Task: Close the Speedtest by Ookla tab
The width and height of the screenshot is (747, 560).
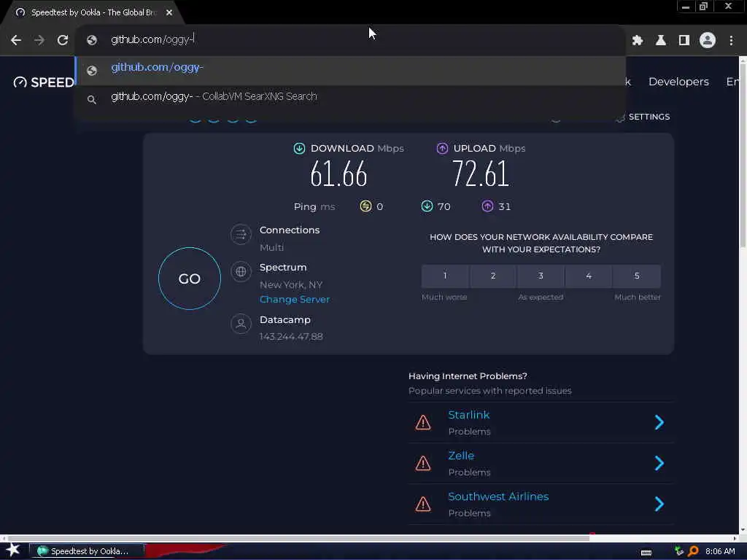Action: click(169, 12)
